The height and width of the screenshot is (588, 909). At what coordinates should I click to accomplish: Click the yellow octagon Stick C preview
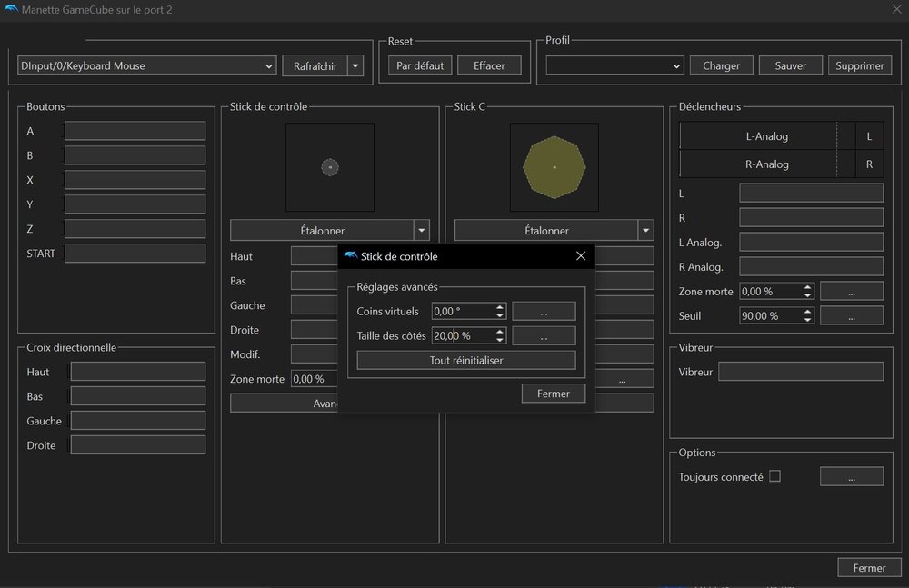click(554, 167)
